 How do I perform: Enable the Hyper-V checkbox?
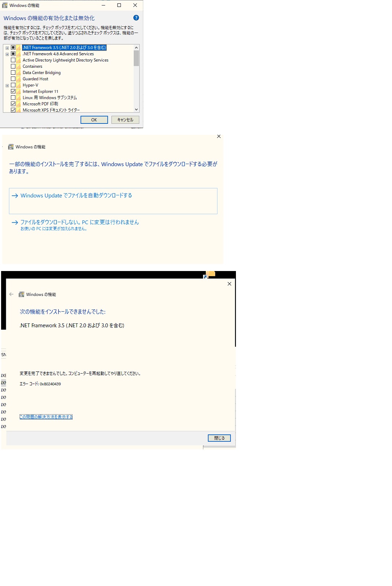[x=13, y=85]
